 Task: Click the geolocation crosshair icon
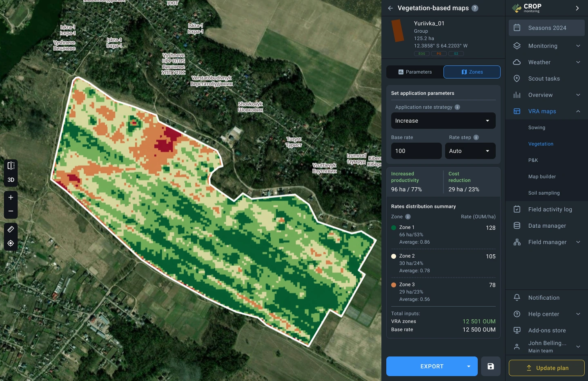[11, 243]
